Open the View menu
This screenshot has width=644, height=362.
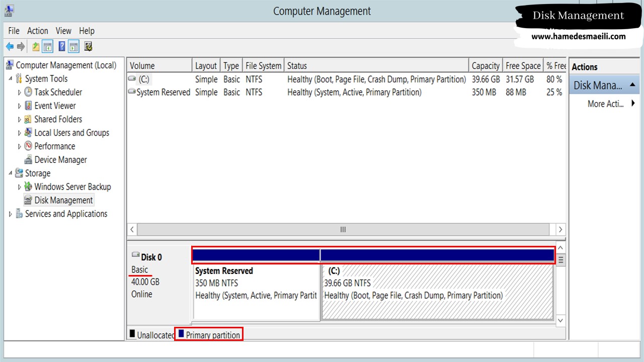coord(63,31)
